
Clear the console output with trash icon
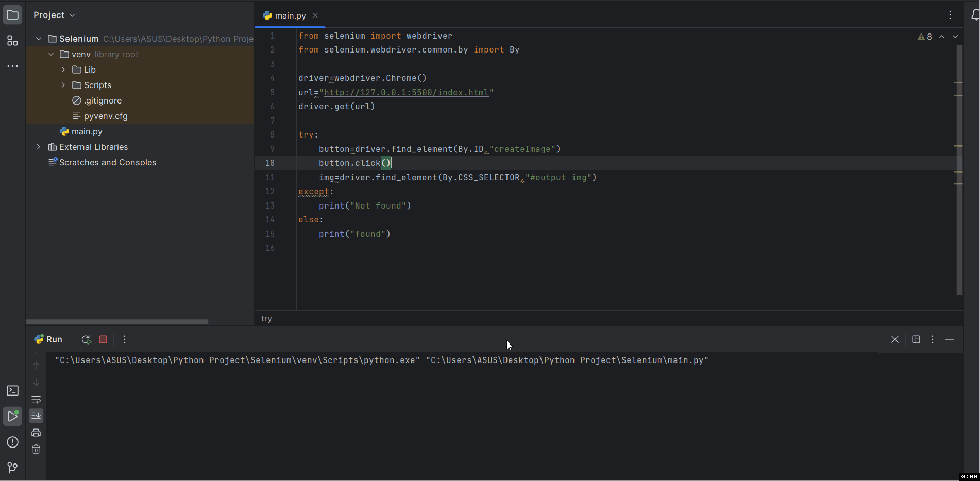pos(36,449)
